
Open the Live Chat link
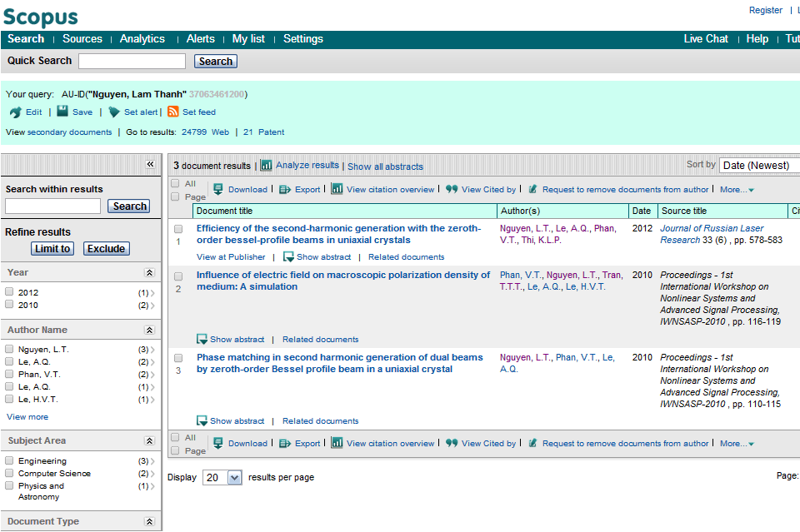(x=706, y=39)
